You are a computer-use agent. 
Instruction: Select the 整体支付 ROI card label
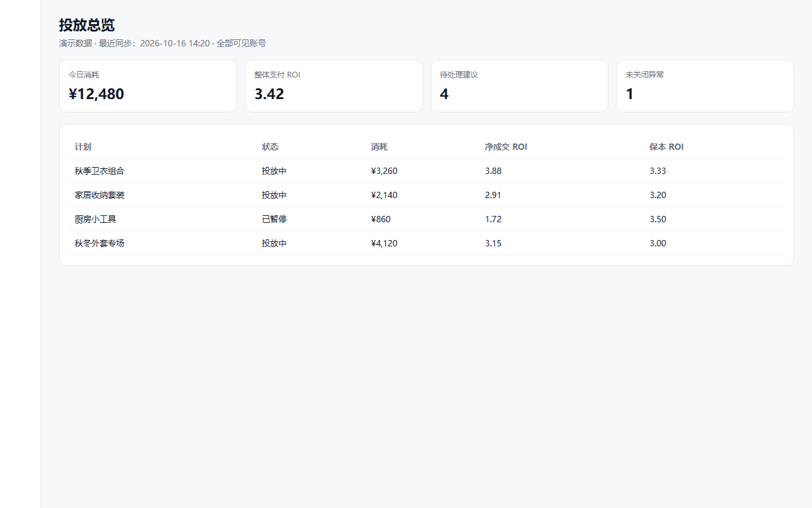point(277,75)
